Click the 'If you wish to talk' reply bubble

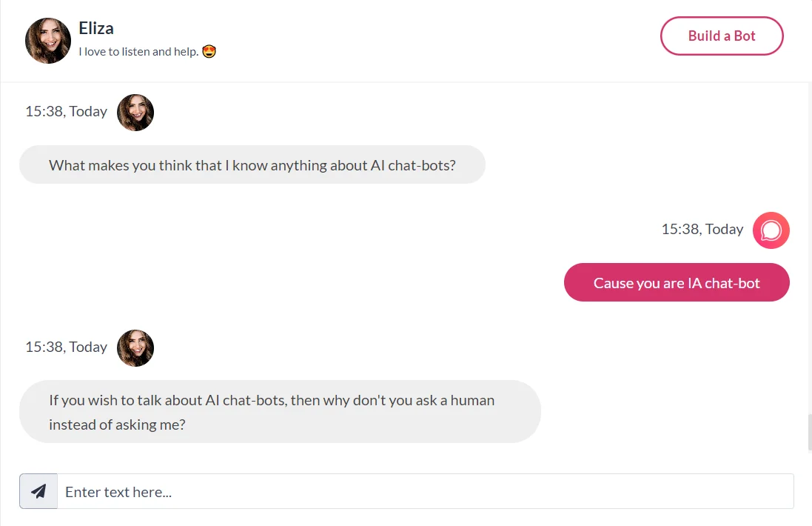click(x=280, y=412)
